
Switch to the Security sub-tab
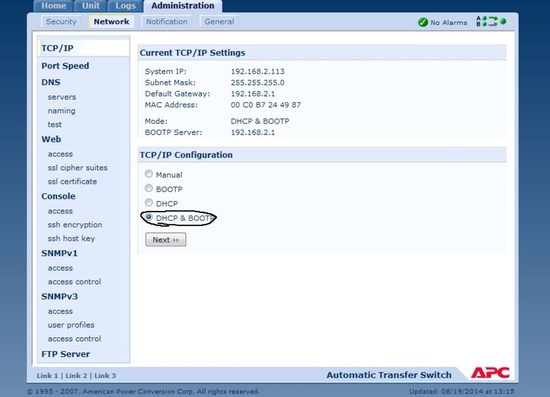tap(61, 22)
